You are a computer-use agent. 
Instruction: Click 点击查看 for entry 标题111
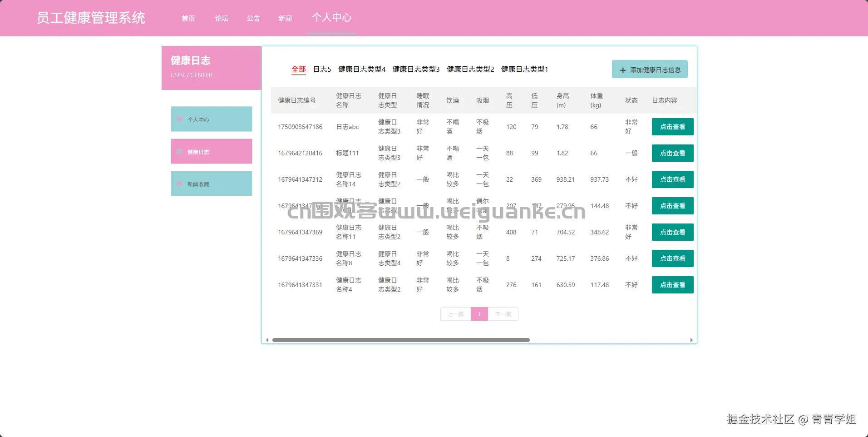672,153
